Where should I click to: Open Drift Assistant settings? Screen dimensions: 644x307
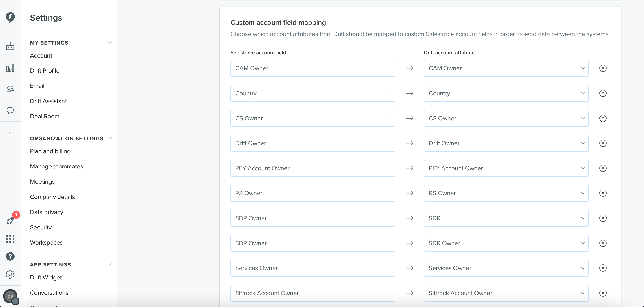pyautogui.click(x=48, y=101)
